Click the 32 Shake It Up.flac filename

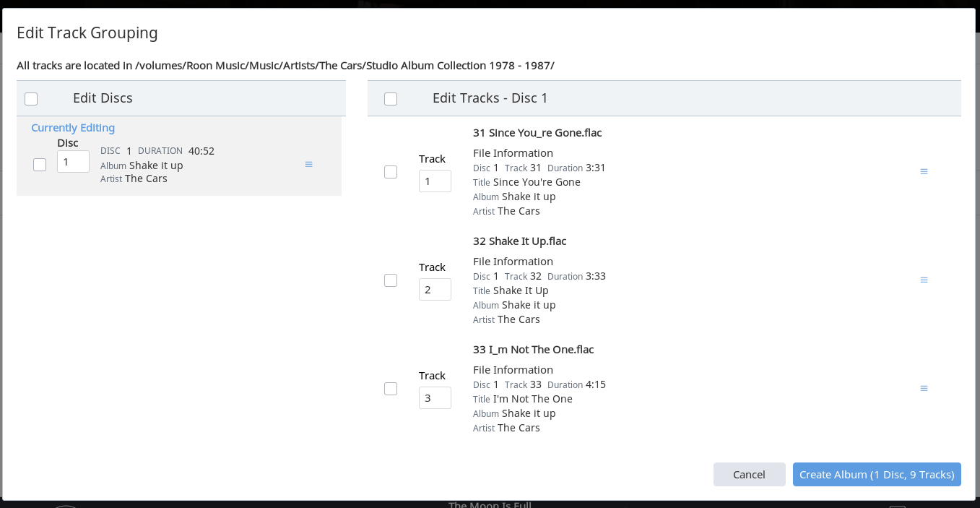[x=519, y=241]
